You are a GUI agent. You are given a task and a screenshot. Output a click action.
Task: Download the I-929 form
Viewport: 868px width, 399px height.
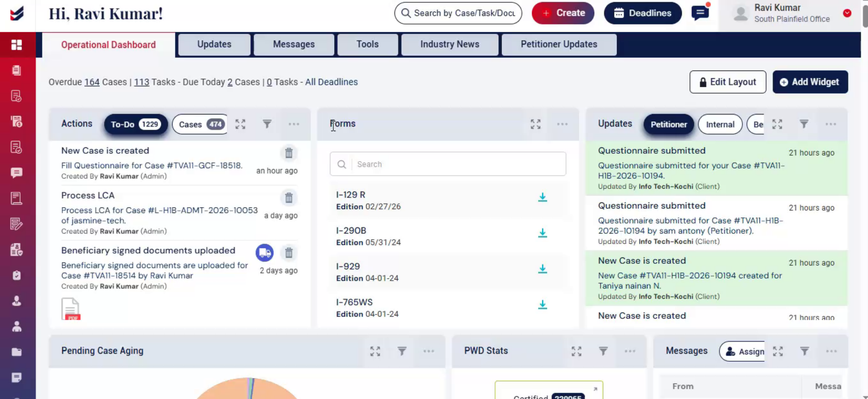click(542, 269)
